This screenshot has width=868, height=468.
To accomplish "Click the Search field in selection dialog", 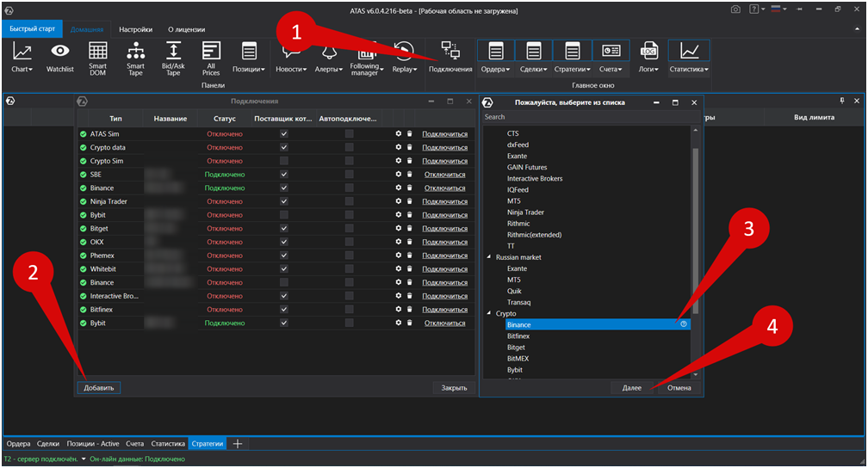I will click(591, 117).
